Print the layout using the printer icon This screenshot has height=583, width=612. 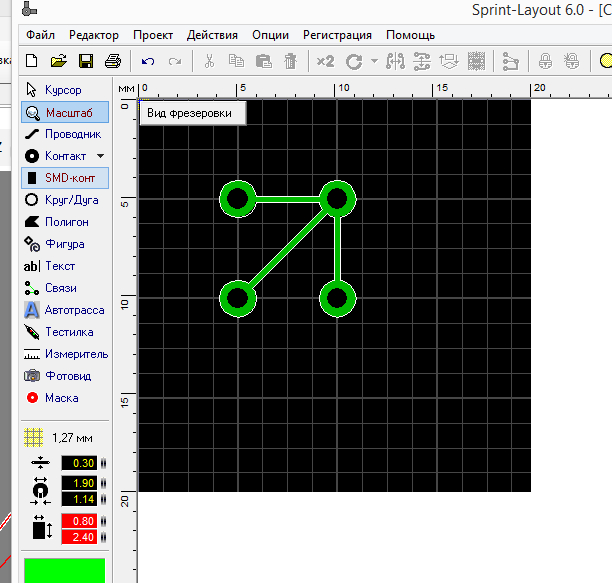point(113,61)
